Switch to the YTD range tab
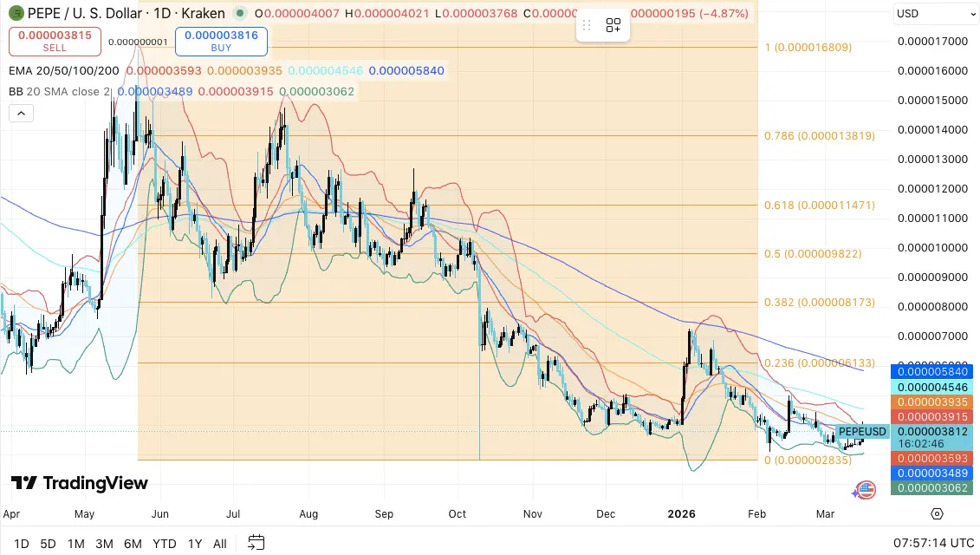Viewport: 980px width, 555px height. pyautogui.click(x=164, y=543)
